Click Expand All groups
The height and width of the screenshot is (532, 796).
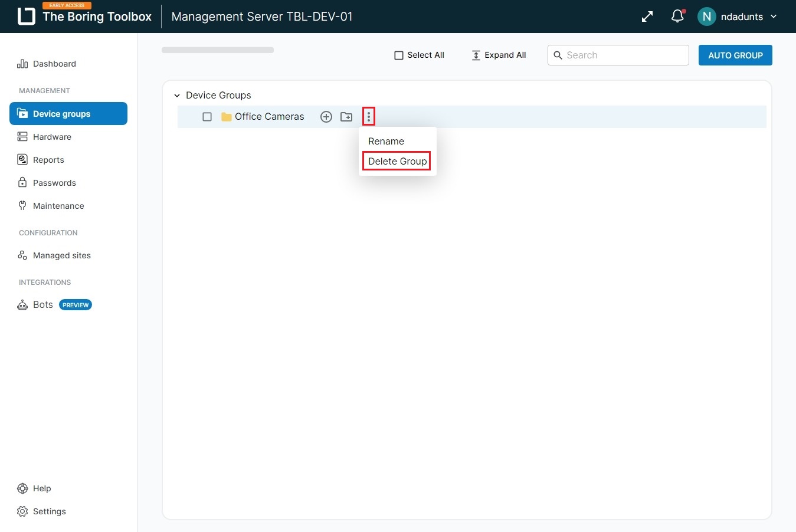[x=499, y=55]
